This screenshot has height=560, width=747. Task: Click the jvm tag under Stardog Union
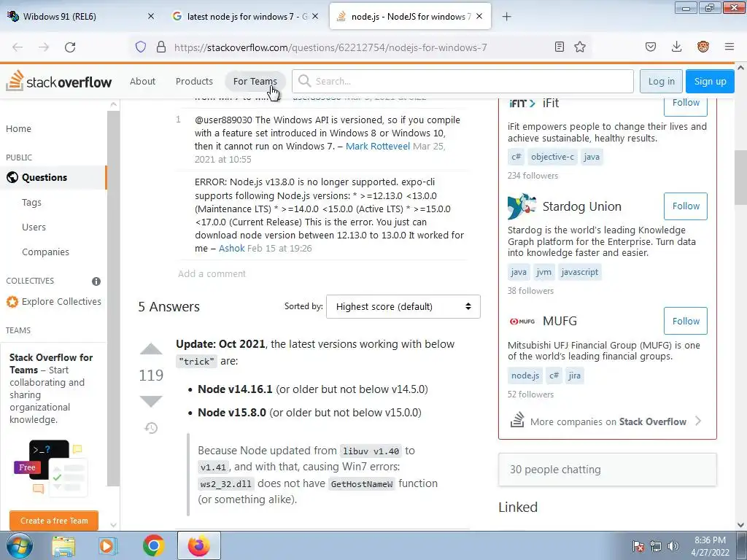(x=543, y=272)
